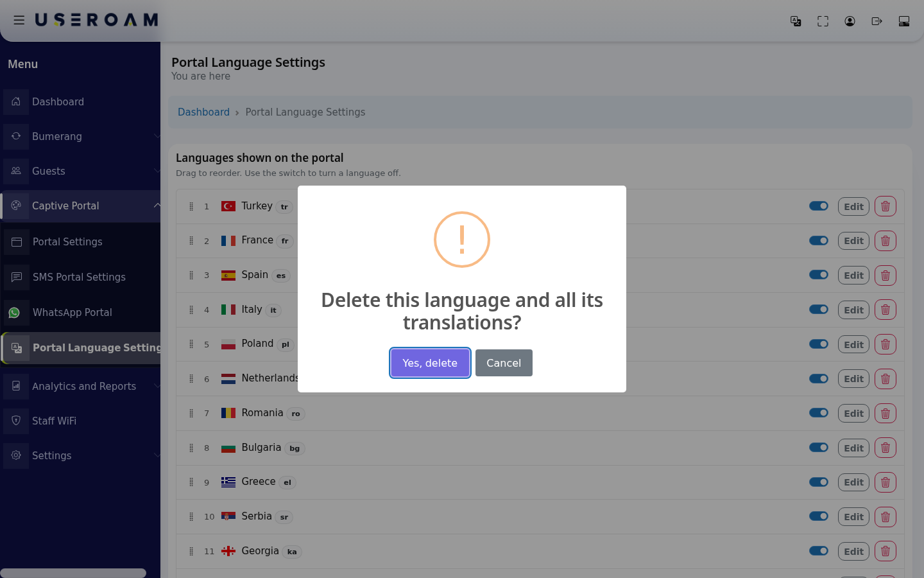The image size is (924, 578).
Task: Delete the Bulgaria language with trash icon
Action: point(886,448)
